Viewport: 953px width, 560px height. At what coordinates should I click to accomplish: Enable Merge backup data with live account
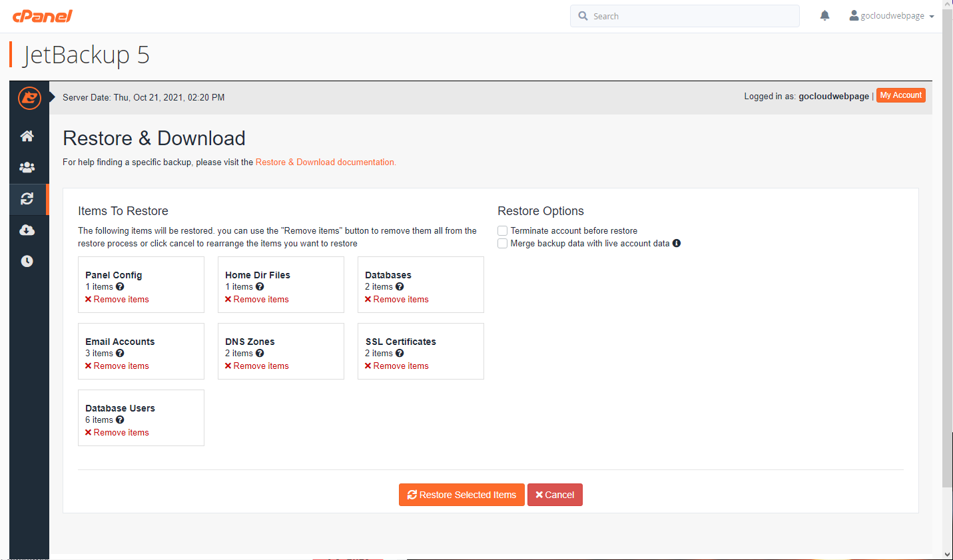tap(503, 243)
